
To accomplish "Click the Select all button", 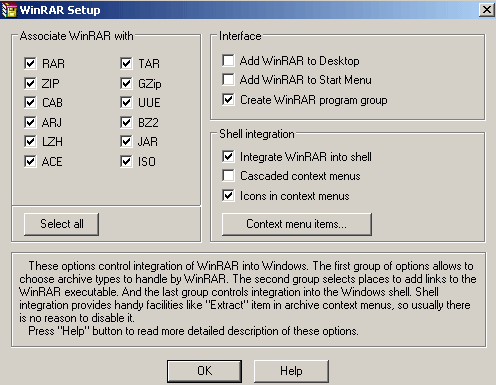I will click(x=61, y=224).
